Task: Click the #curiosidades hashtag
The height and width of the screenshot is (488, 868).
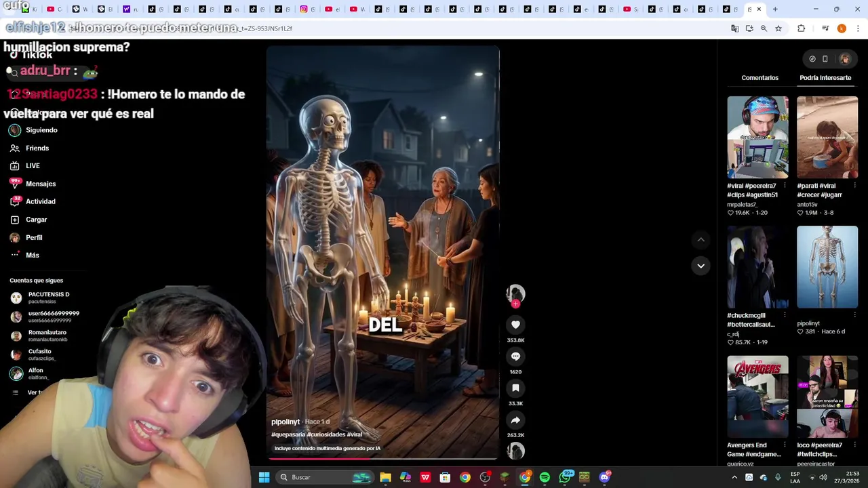Action: (325, 434)
